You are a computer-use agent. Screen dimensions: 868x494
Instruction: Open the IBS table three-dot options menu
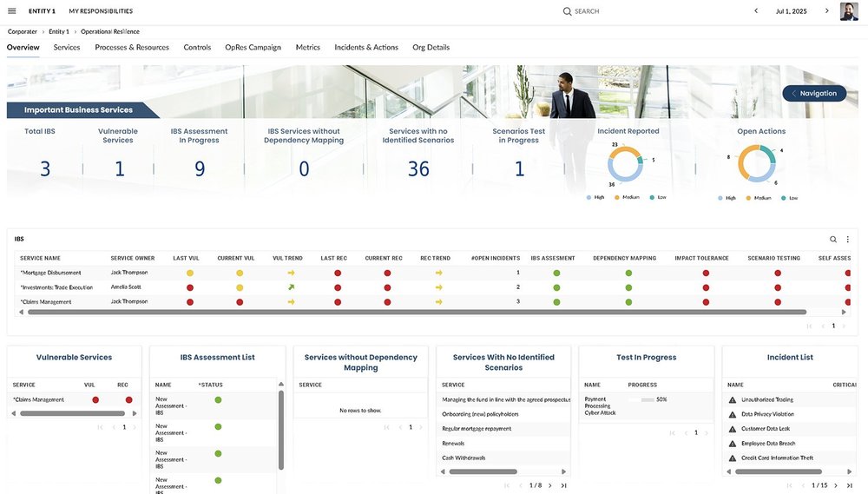point(847,240)
